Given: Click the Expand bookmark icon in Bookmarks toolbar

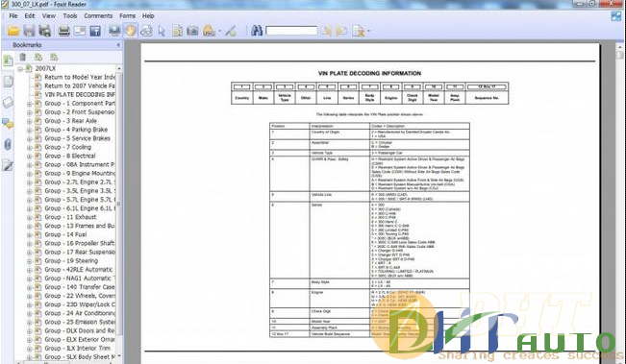Looking at the screenshot, I should [x=38, y=58].
